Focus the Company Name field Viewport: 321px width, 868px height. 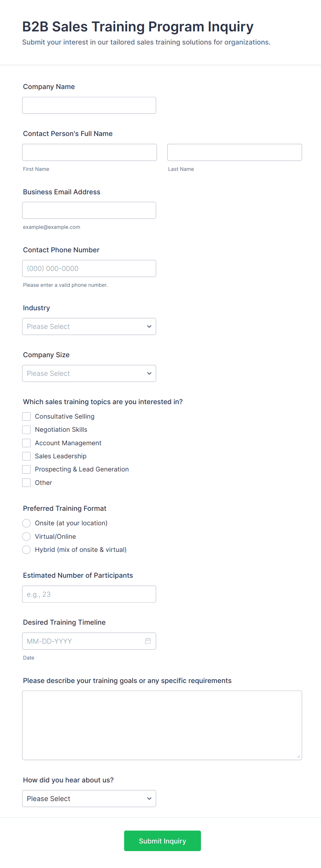(x=89, y=105)
